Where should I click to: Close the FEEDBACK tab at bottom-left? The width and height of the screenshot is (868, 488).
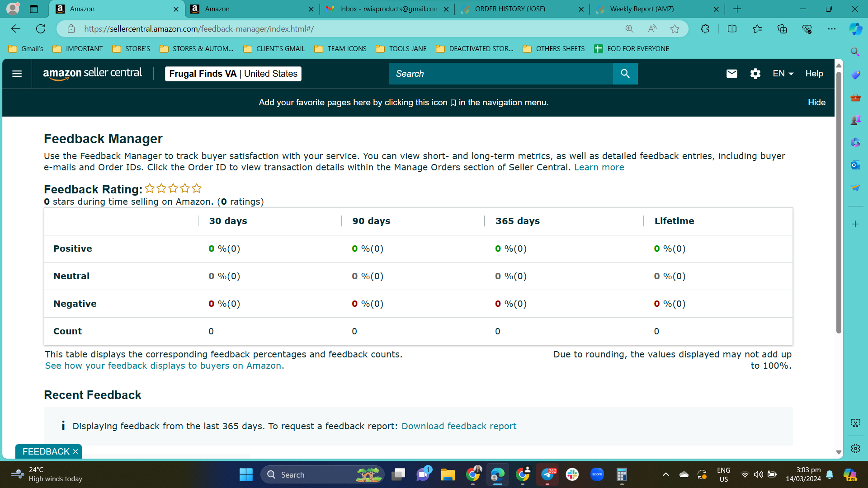coord(75,451)
